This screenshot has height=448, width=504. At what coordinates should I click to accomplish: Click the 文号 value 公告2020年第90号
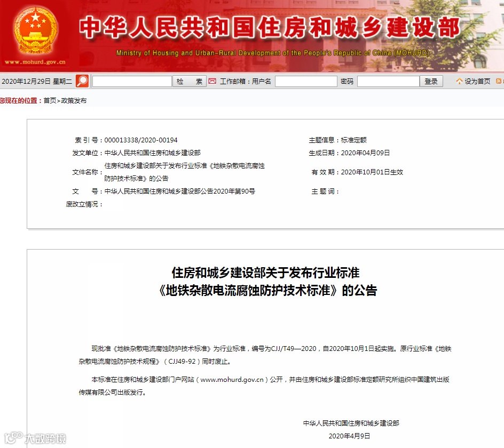click(x=179, y=191)
